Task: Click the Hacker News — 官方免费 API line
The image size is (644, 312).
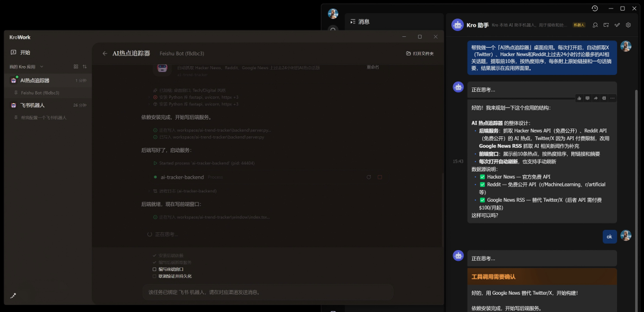Action: pyautogui.click(x=515, y=177)
